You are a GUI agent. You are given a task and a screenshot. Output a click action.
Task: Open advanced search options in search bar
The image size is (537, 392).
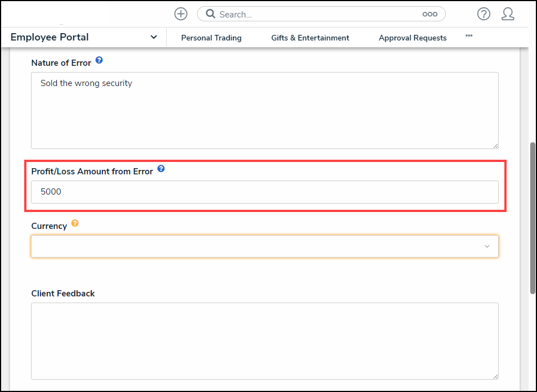point(429,14)
